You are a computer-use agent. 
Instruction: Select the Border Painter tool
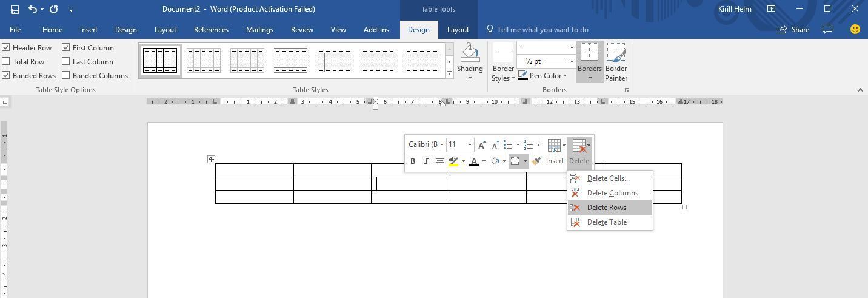coord(616,62)
